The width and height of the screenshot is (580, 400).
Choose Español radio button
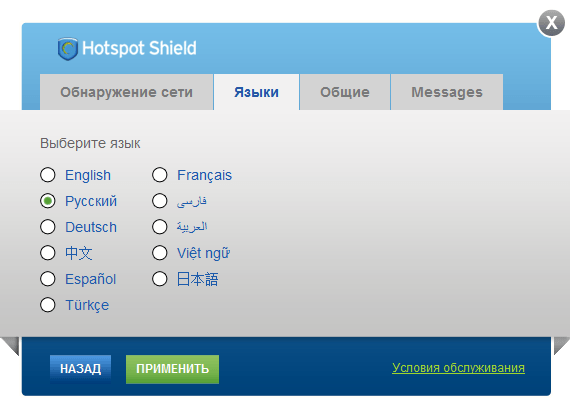(48, 279)
